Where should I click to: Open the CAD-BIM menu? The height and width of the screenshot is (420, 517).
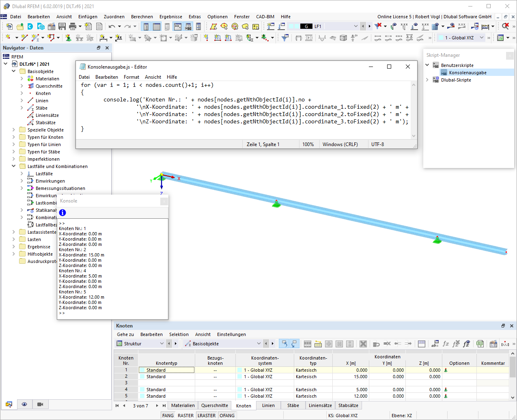coord(265,17)
